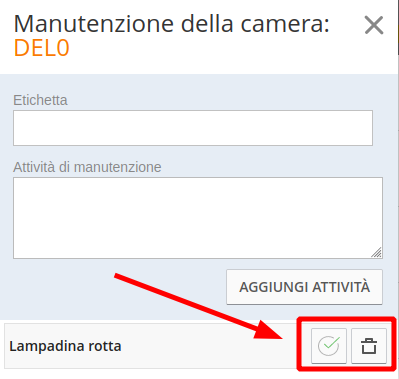Focus the Etichetta input field
399x379 pixels.
tap(193, 128)
